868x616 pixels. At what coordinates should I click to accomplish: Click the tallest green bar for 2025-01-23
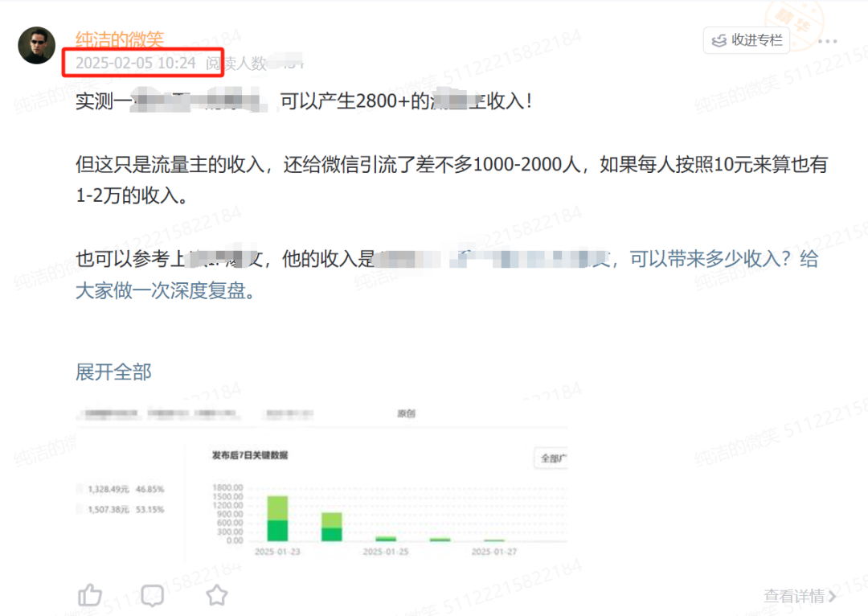(x=277, y=519)
